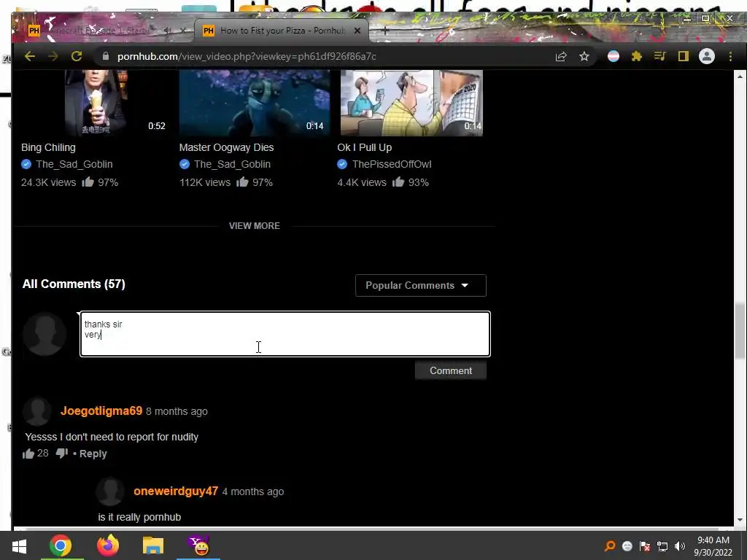747x560 pixels.
Task: Open the Yahoo Messenger taskbar icon
Action: click(x=198, y=545)
